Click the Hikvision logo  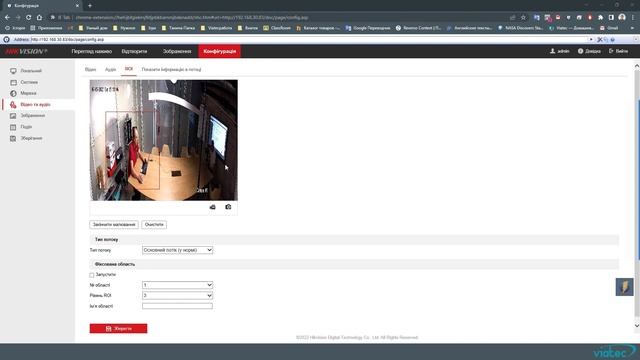coord(26,51)
